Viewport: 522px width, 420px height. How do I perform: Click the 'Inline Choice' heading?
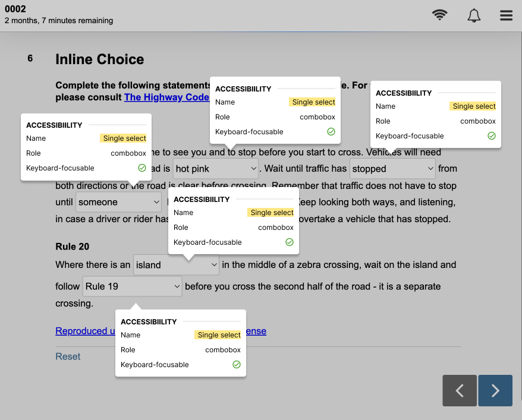[99, 59]
